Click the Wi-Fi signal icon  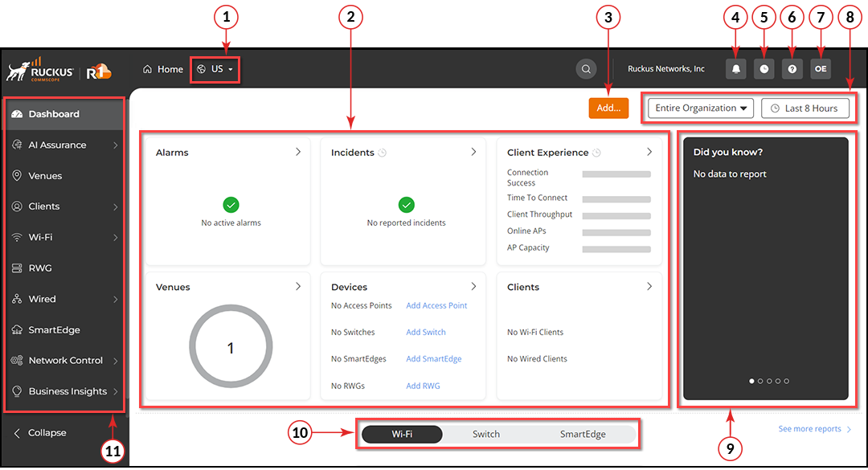(17, 238)
